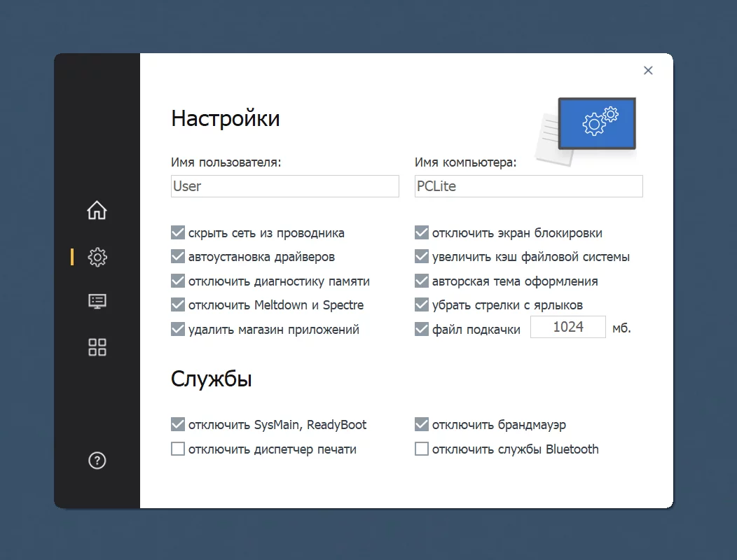Click the Имя пользователя input field
This screenshot has width=737, height=560.
coord(284,186)
